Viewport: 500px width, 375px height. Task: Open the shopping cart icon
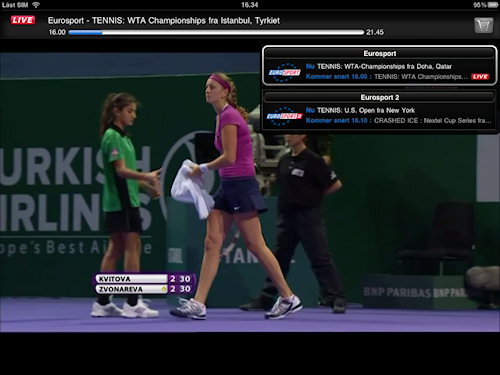pyautogui.click(x=483, y=25)
